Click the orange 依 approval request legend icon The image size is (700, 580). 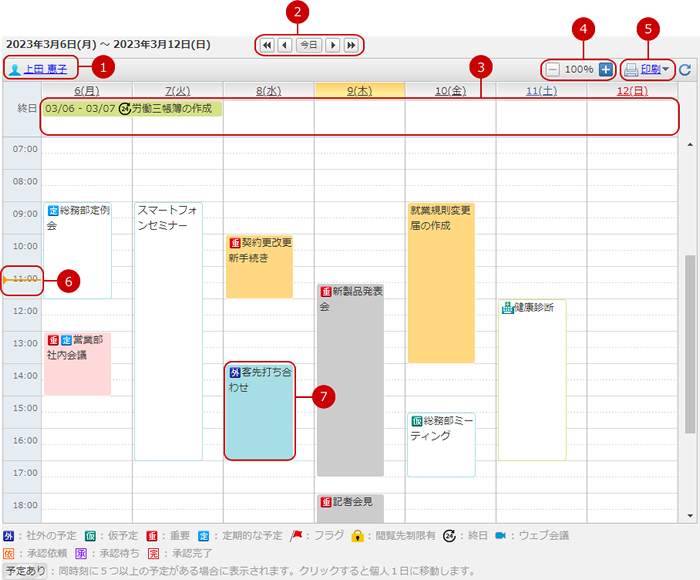tap(8, 554)
